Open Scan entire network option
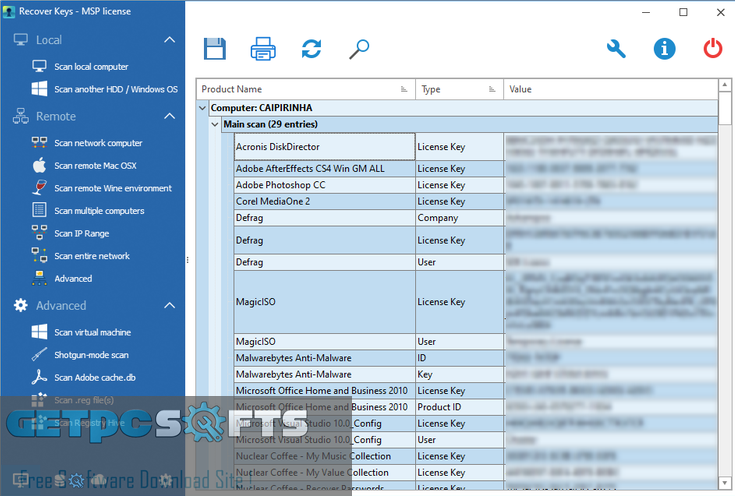This screenshot has height=496, width=735. tap(92, 256)
